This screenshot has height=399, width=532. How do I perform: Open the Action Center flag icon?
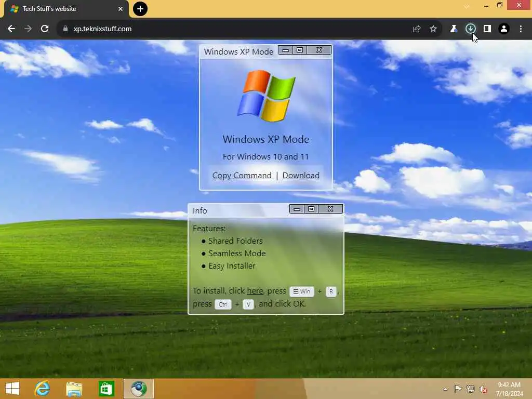[x=458, y=389]
